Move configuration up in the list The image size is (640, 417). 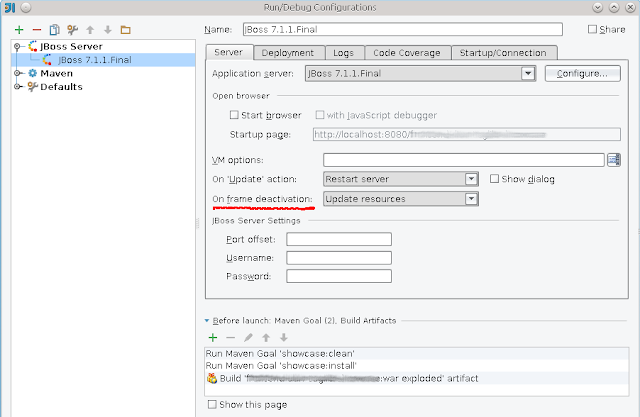point(90,30)
